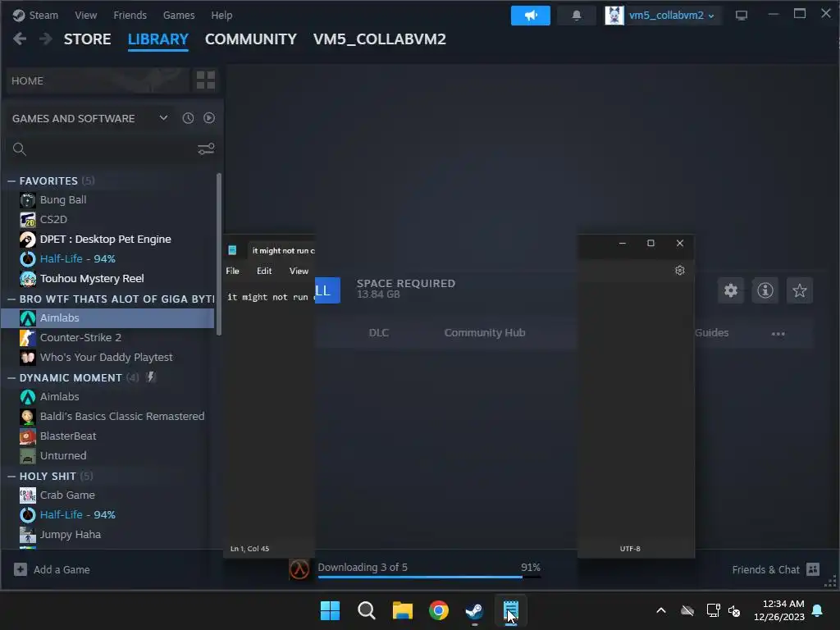Switch to the COMMUNITY tab

pos(251,39)
